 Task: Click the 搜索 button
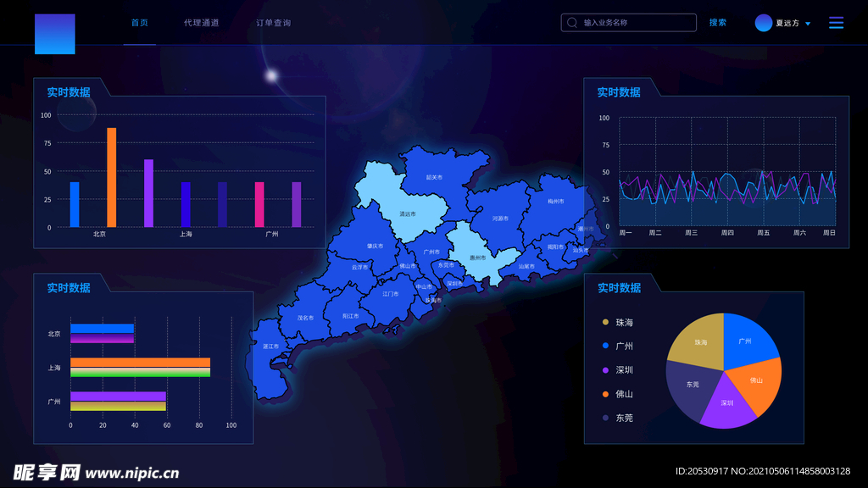point(717,23)
